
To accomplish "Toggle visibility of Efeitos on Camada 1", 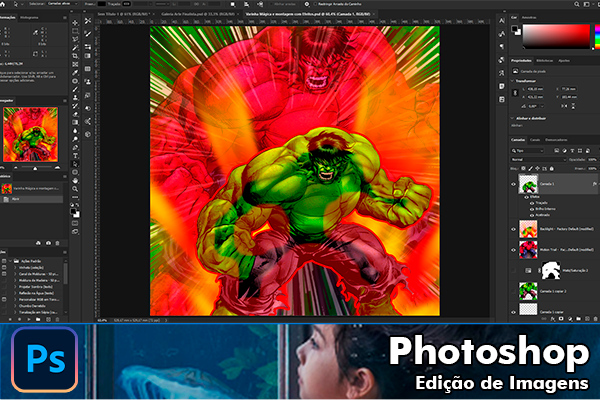I will 527,197.
